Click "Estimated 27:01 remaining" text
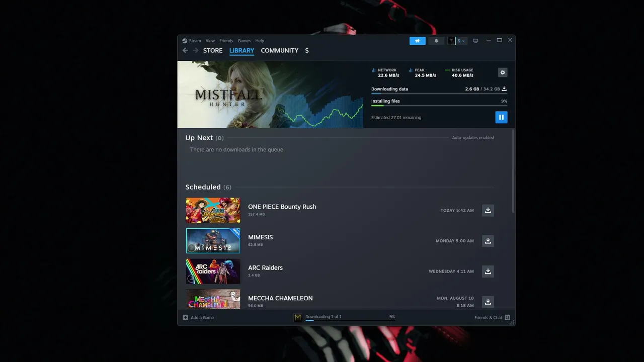644x362 pixels. (396, 118)
